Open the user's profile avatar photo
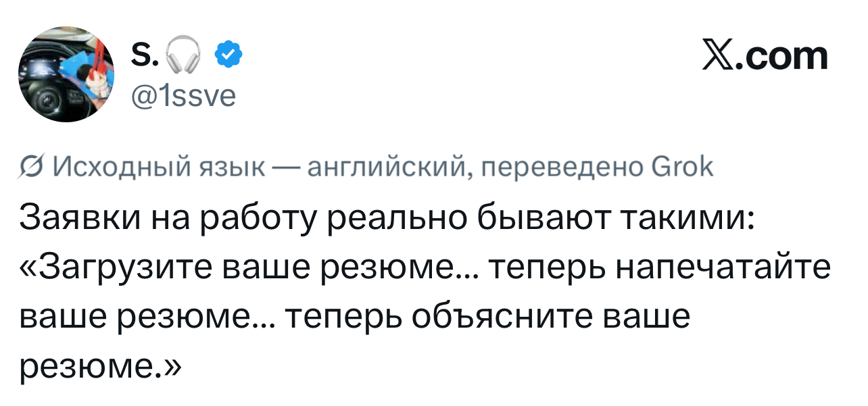Viewport: 868px width, 406px height. (x=67, y=74)
